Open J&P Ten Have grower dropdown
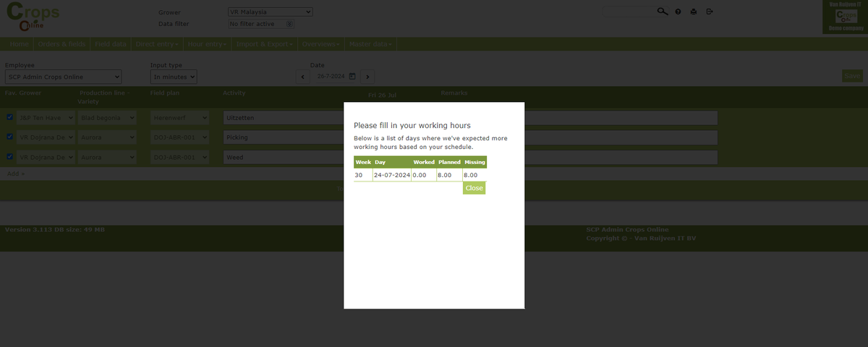 46,117
